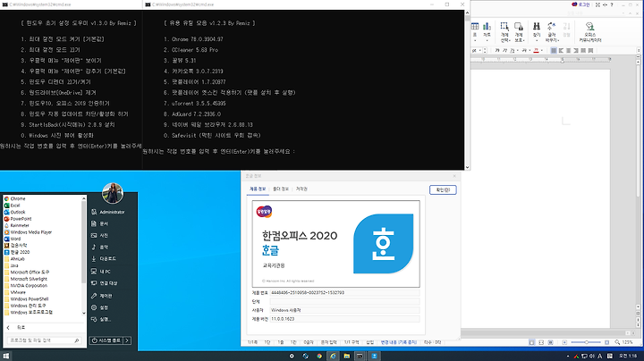Screen dimensions: 644x361
Task: Click 뒤로 (Back) in Start menu
Action: (x=16, y=327)
